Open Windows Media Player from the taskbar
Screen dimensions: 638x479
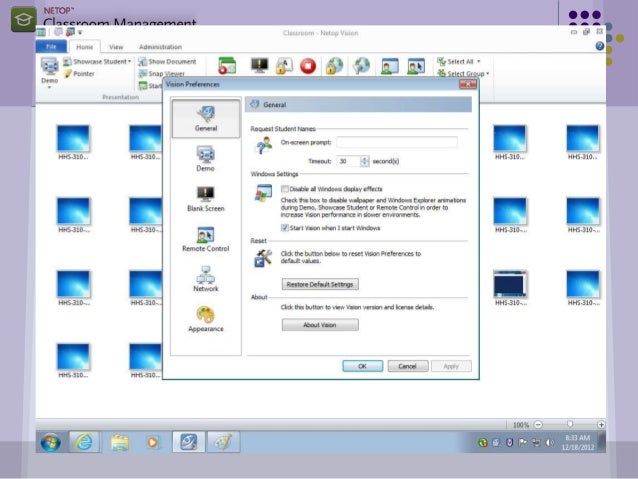153,442
